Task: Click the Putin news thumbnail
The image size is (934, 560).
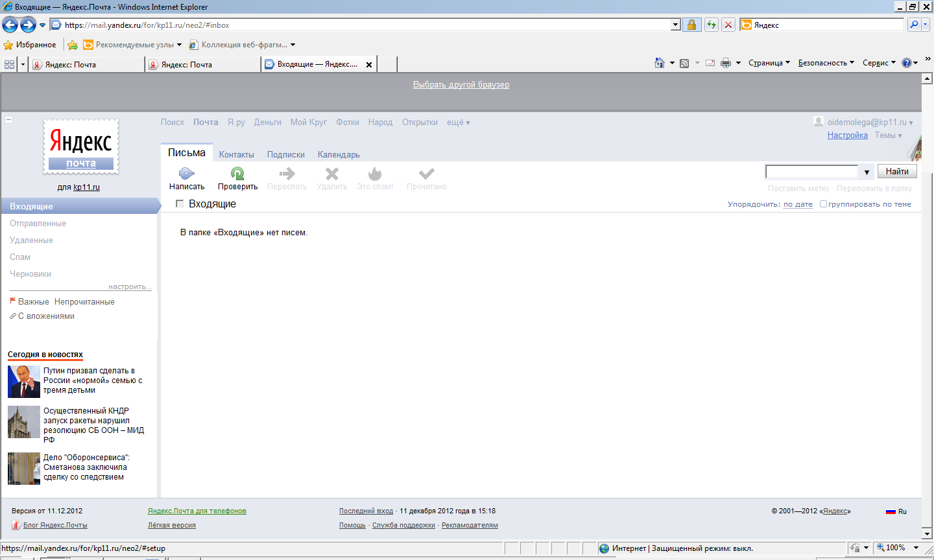Action: point(24,381)
